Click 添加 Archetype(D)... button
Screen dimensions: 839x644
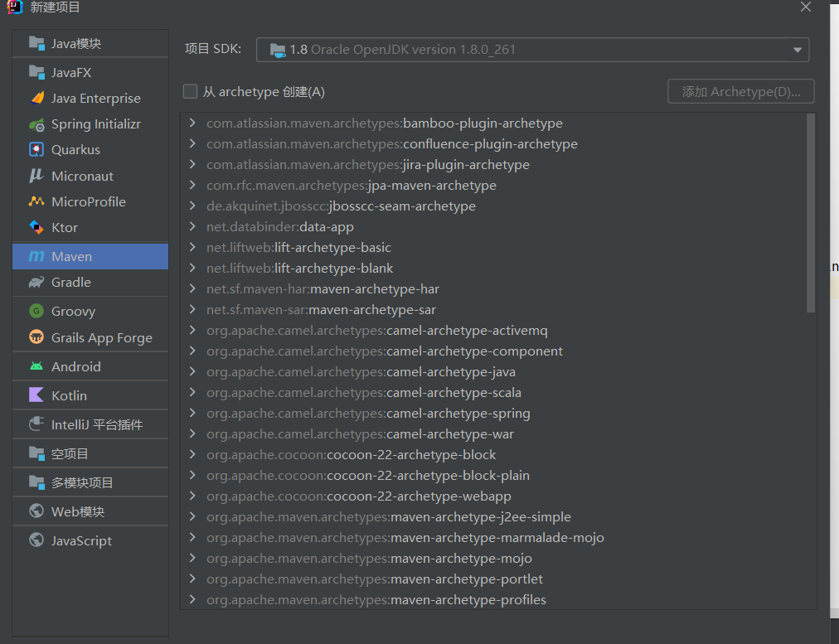(x=741, y=91)
